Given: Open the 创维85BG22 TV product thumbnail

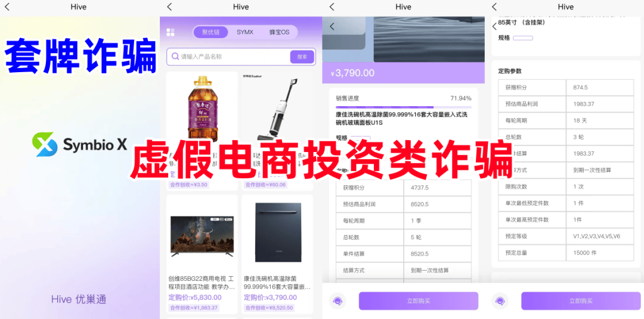Looking at the screenshot, I should 202,236.
